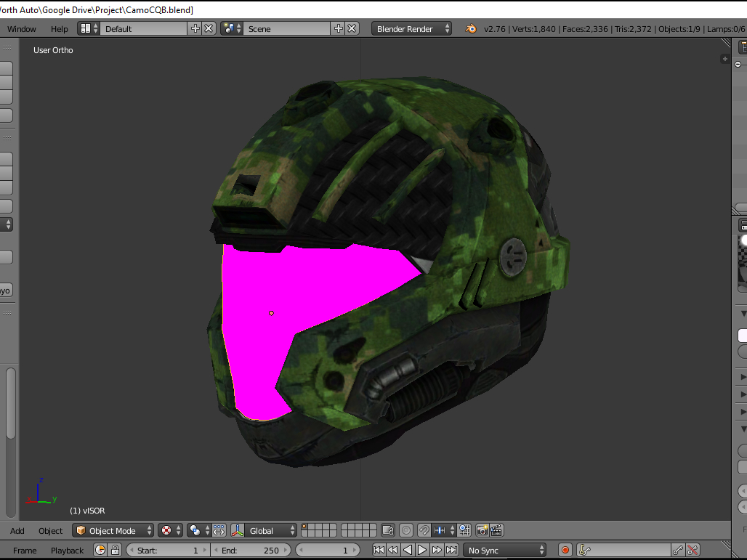Click the End frame field
747x560 pixels.
251,551
